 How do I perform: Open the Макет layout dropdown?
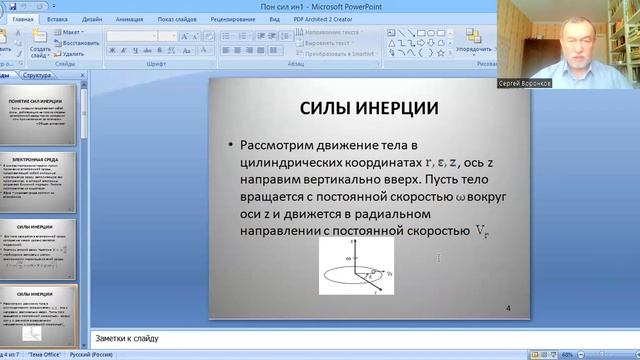(x=69, y=32)
